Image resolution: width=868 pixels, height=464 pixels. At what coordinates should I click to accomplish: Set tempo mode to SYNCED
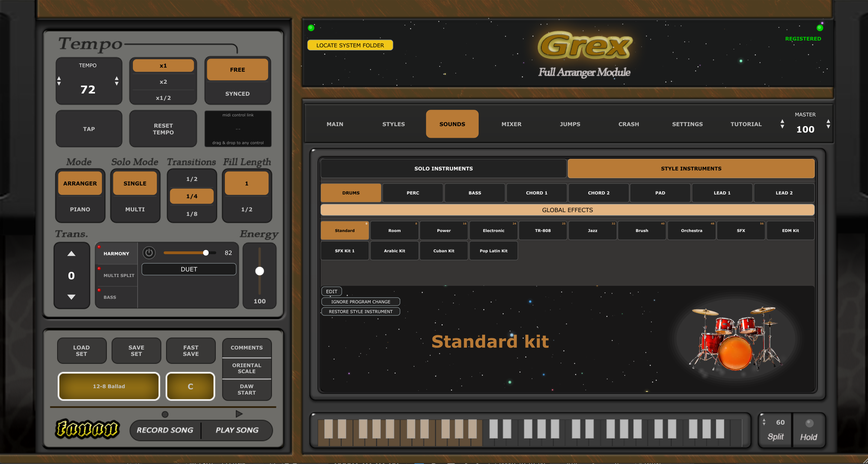237,93
